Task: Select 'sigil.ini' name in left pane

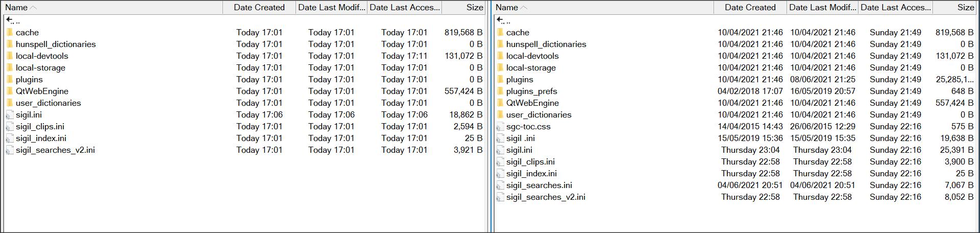Action: 29,114
